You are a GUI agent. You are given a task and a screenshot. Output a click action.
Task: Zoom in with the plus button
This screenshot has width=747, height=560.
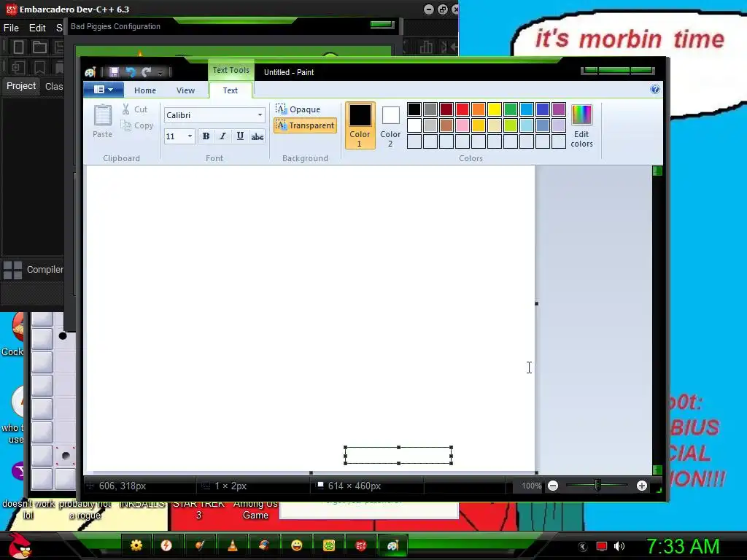coord(642,486)
